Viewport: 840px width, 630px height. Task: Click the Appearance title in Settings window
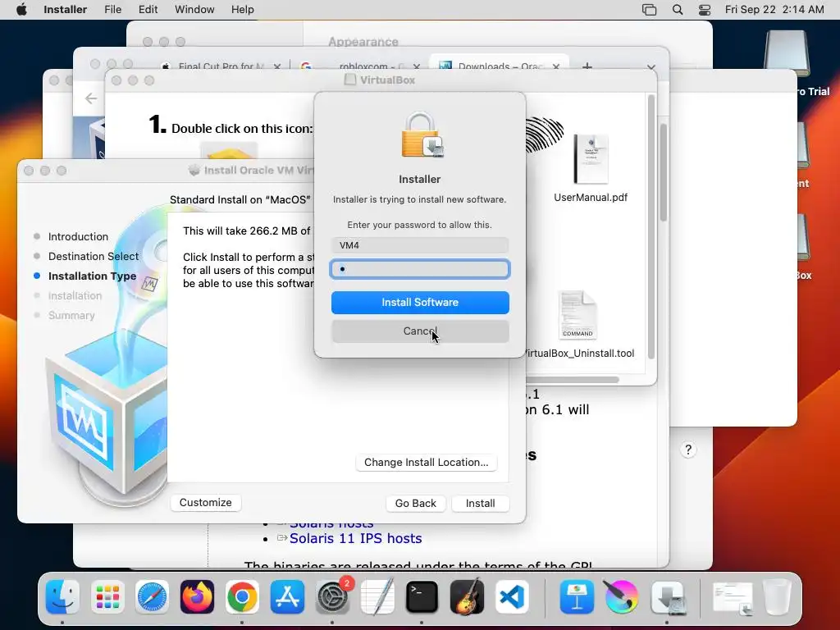click(363, 42)
